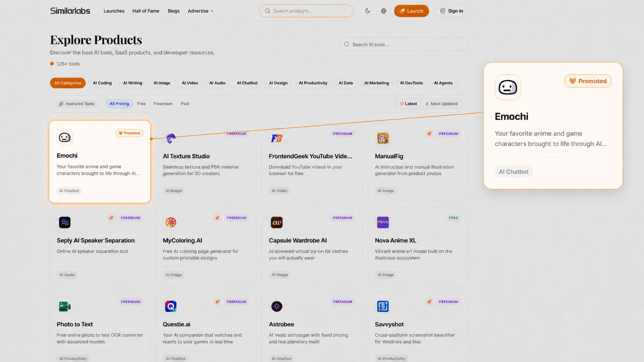The image size is (644, 362).
Task: Open the MyColoring.AI palette icon
Action: [171, 222]
